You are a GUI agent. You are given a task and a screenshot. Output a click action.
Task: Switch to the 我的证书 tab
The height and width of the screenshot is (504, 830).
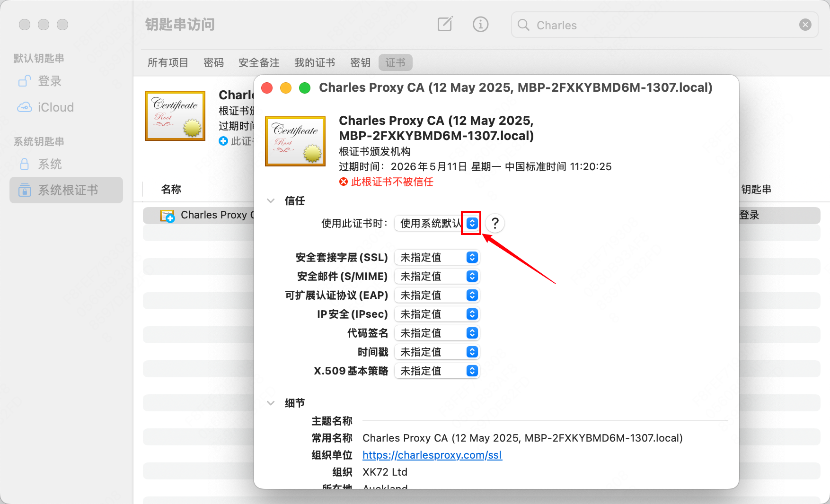tap(315, 62)
